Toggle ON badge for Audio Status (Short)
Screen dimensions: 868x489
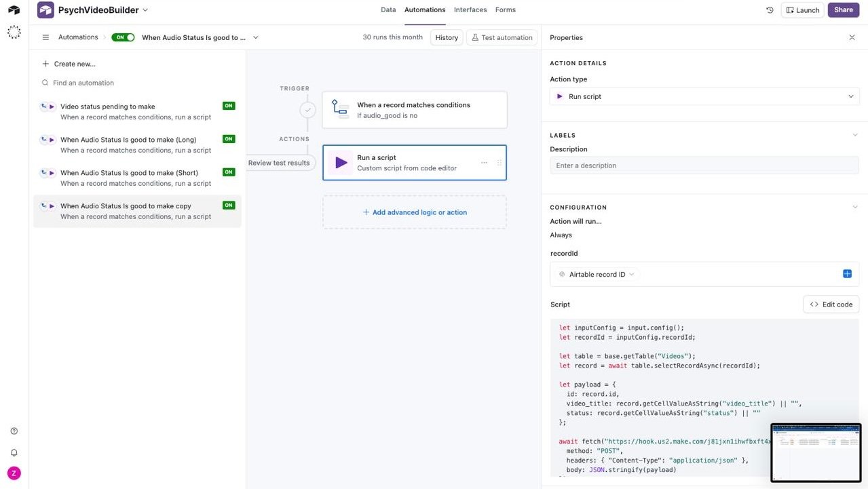pos(229,172)
